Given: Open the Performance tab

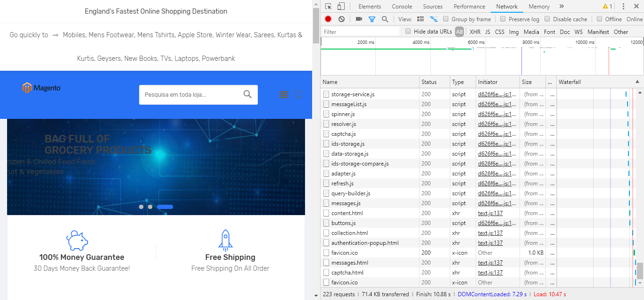Looking at the screenshot, I should [x=469, y=6].
